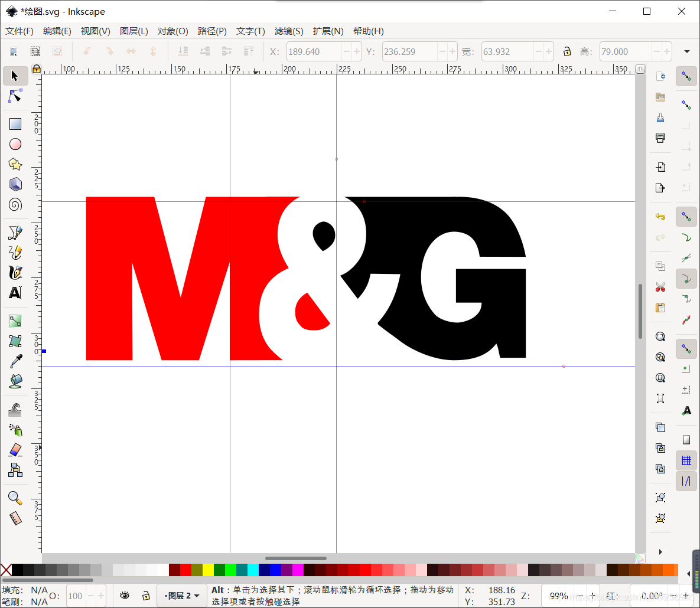Click the yellow Undo arrow icon
The image size is (700, 608).
(660, 217)
